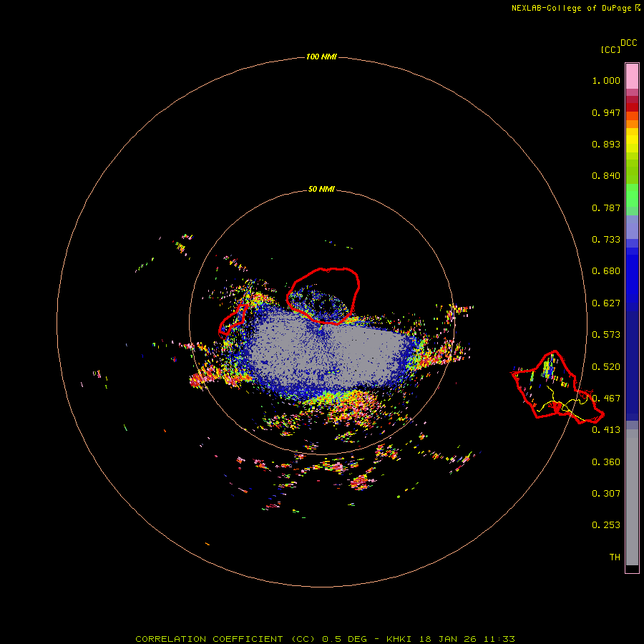This screenshot has height=644, width=644.
Task: Click the 0.947 scale value
Action: pyautogui.click(x=606, y=112)
